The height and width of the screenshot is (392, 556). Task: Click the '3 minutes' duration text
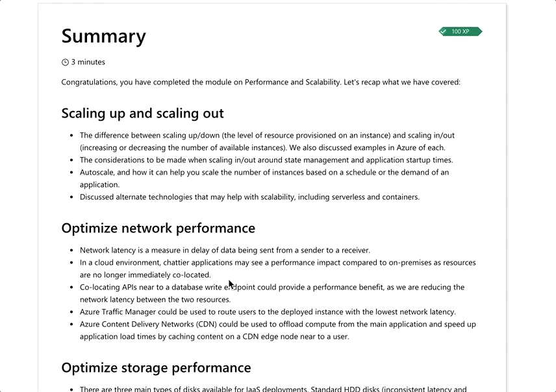88,62
